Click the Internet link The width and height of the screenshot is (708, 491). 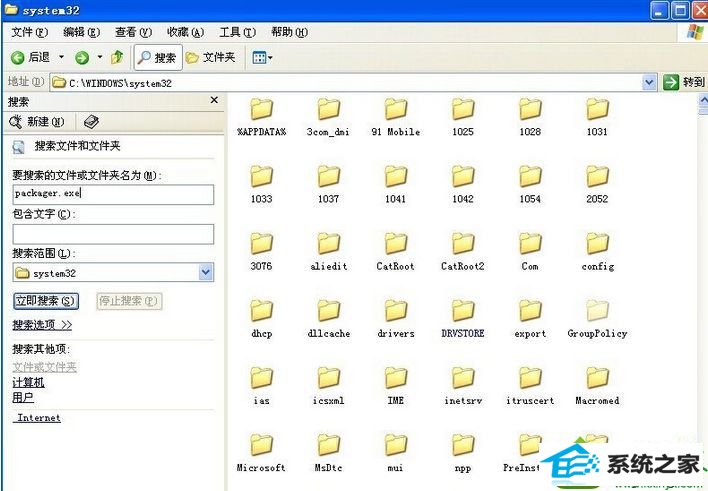[39, 418]
